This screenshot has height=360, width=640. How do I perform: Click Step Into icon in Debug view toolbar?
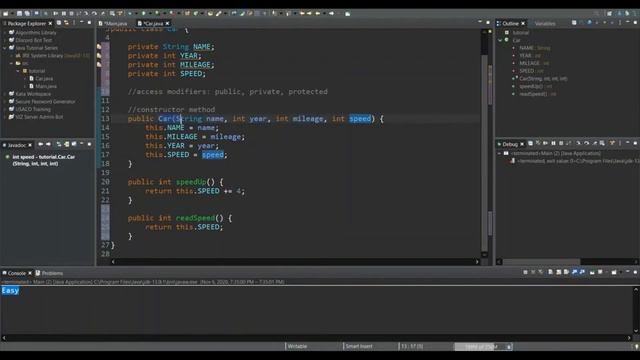[578, 143]
